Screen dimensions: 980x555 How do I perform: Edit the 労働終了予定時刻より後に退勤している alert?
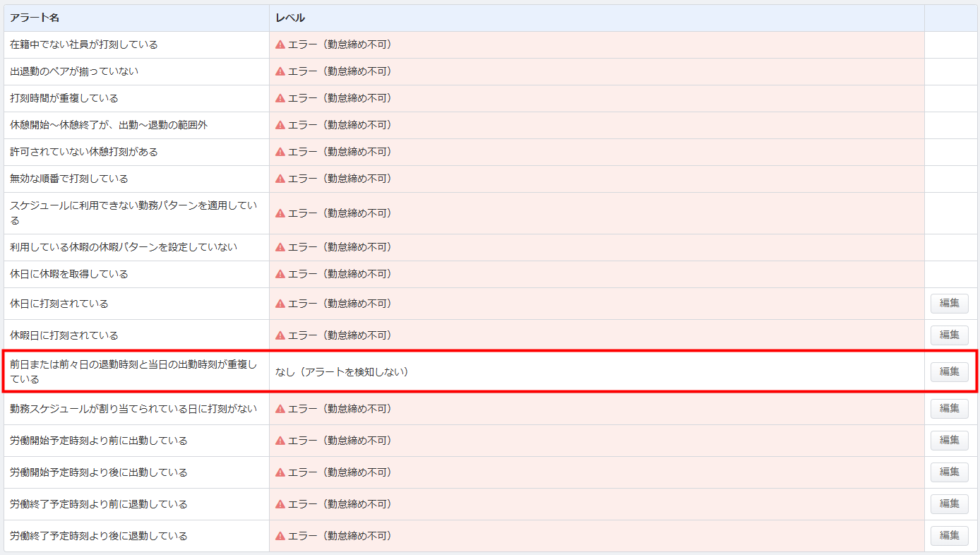coord(949,535)
